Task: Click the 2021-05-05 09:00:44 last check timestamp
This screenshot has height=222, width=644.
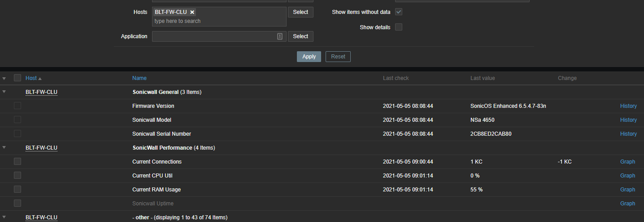Action: pos(408,162)
